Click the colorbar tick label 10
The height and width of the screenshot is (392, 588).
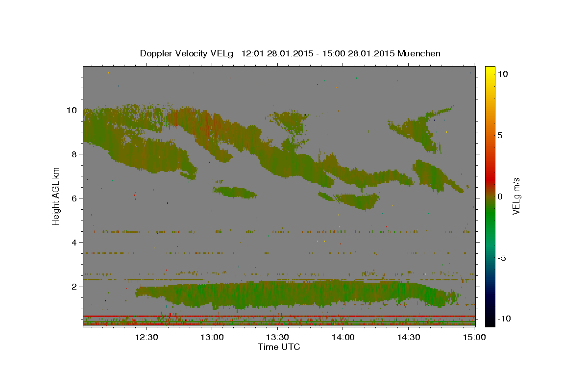(502, 74)
